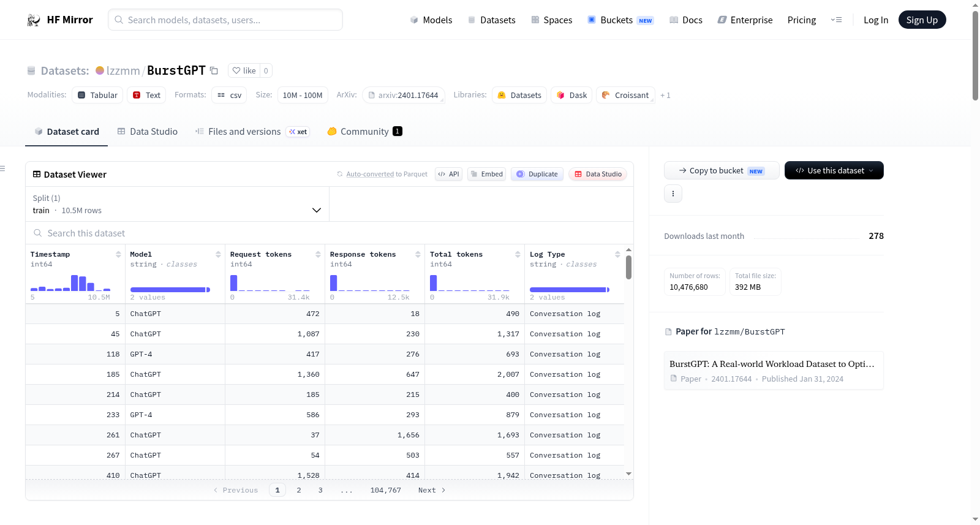Click the Embed button

(487, 174)
